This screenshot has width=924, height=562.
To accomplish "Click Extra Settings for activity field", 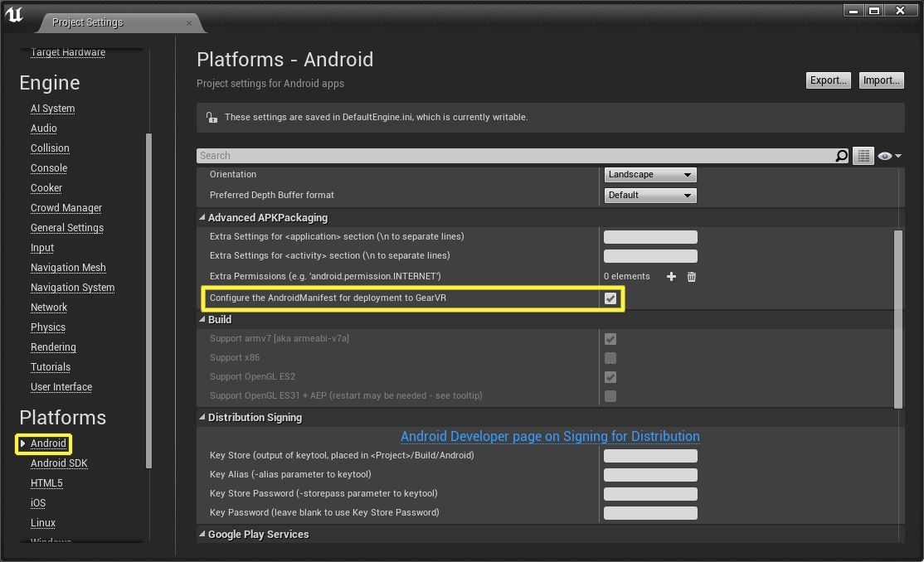I will coord(650,256).
